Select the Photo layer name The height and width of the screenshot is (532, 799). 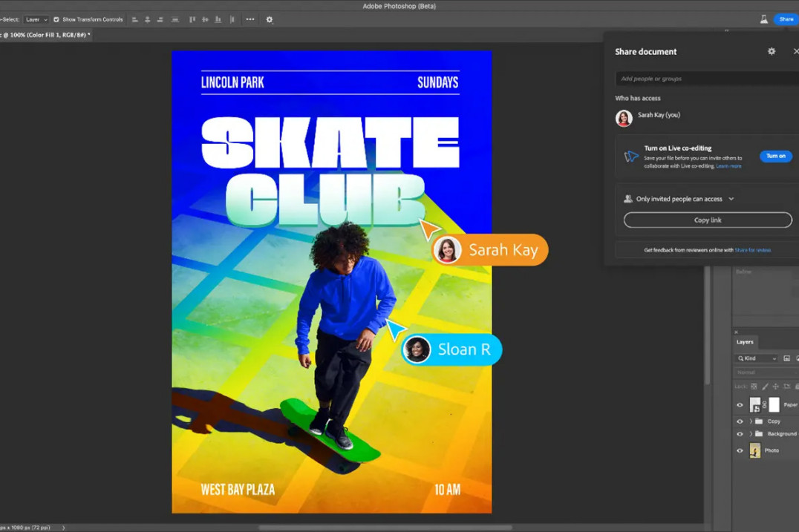tap(772, 450)
